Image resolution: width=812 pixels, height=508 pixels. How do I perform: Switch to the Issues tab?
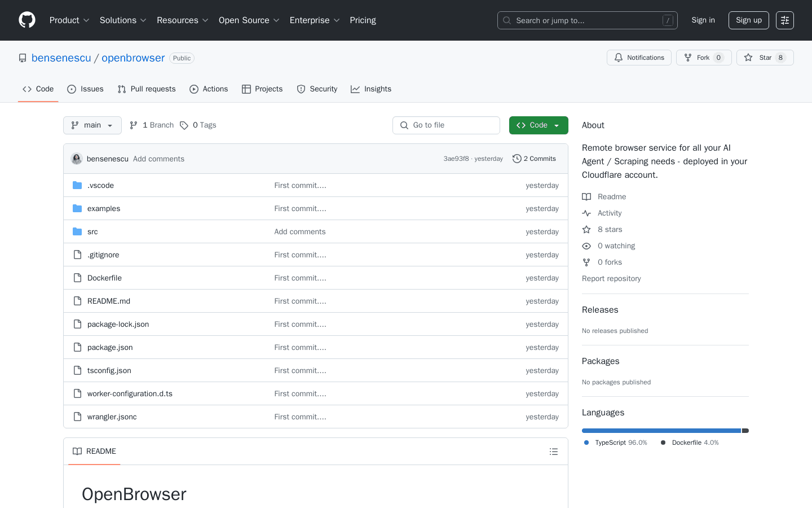(x=85, y=89)
